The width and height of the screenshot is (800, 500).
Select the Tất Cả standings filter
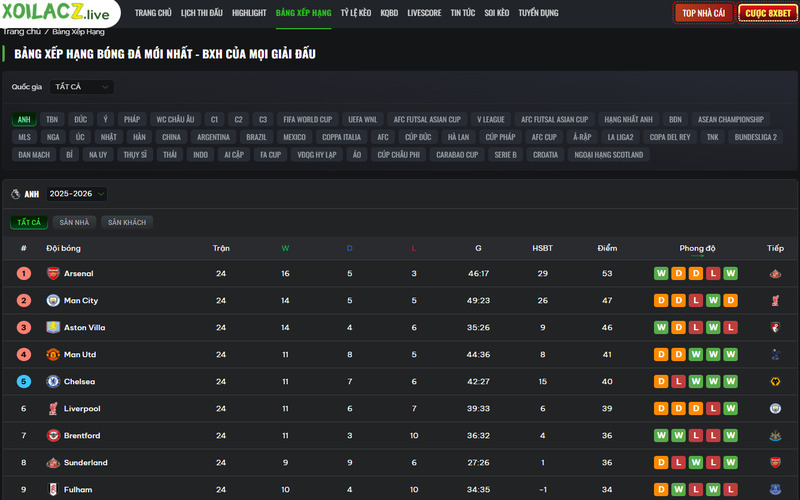(29, 222)
